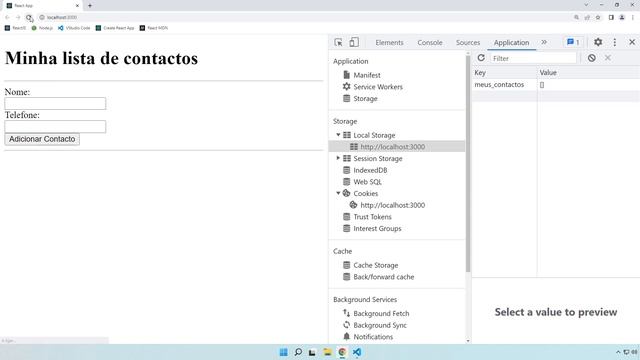Open Create React App bookmark

(x=115, y=28)
